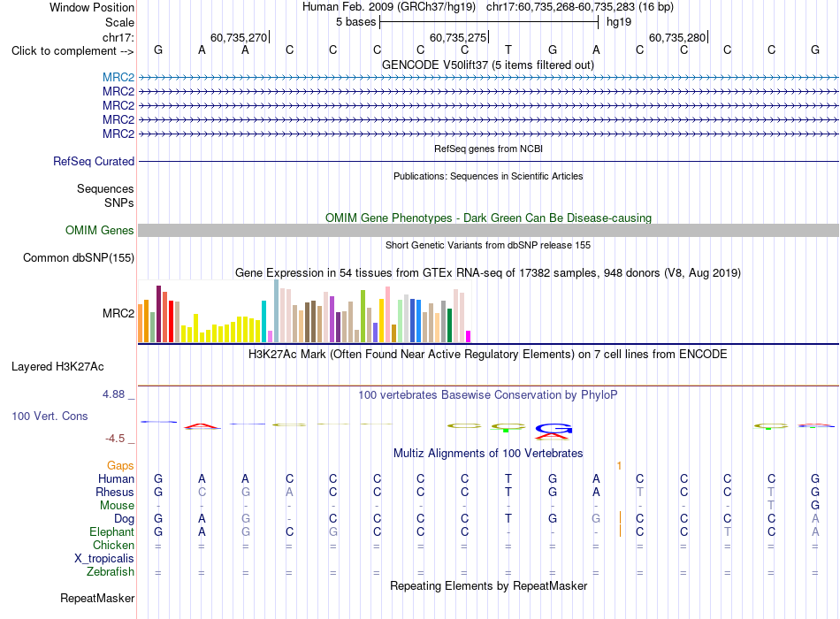The height and width of the screenshot is (619, 840).
Task: Select the Scale track label
Action: pyautogui.click(x=119, y=22)
